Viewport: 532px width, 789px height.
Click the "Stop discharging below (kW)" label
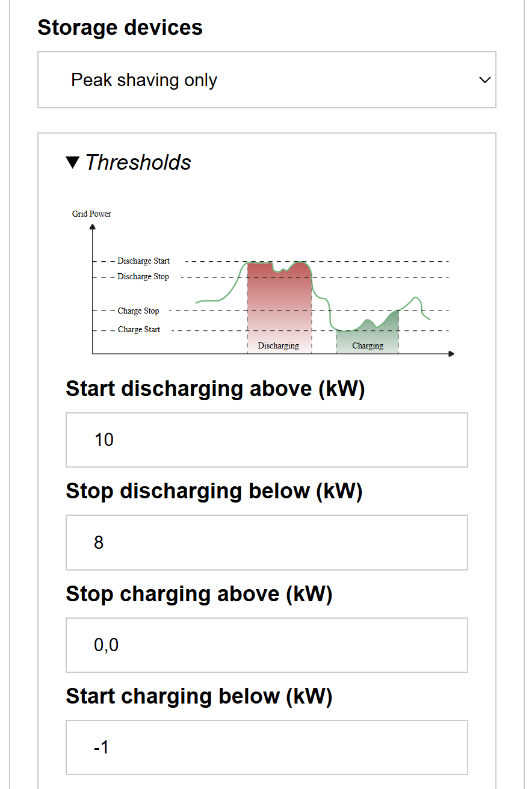(214, 491)
